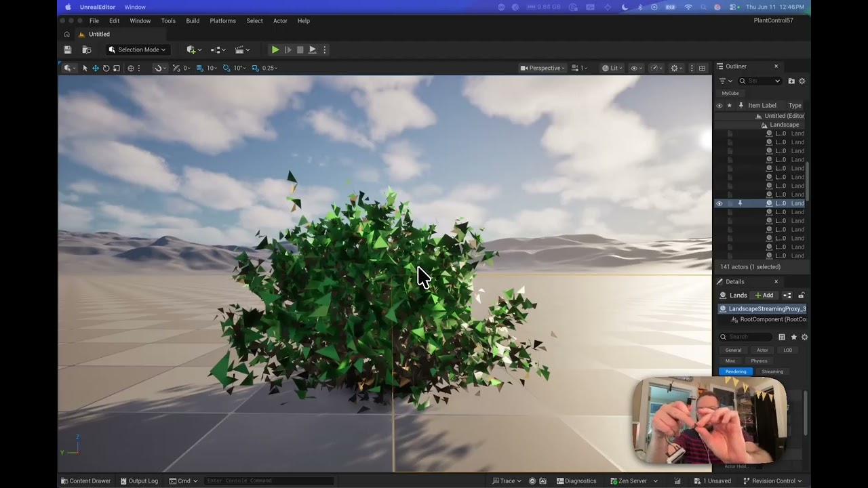This screenshot has height=488, width=868.
Task: Toggle rotation snapping icon
Action: point(226,68)
